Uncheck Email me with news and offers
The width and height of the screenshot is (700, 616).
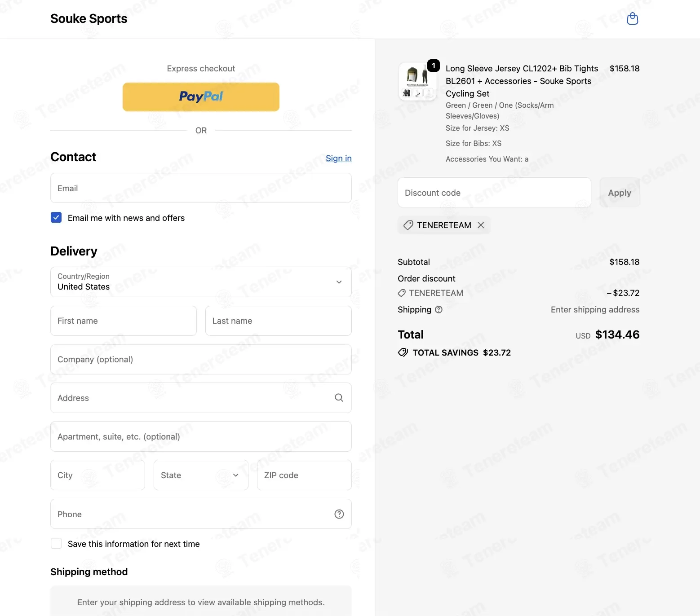56,218
